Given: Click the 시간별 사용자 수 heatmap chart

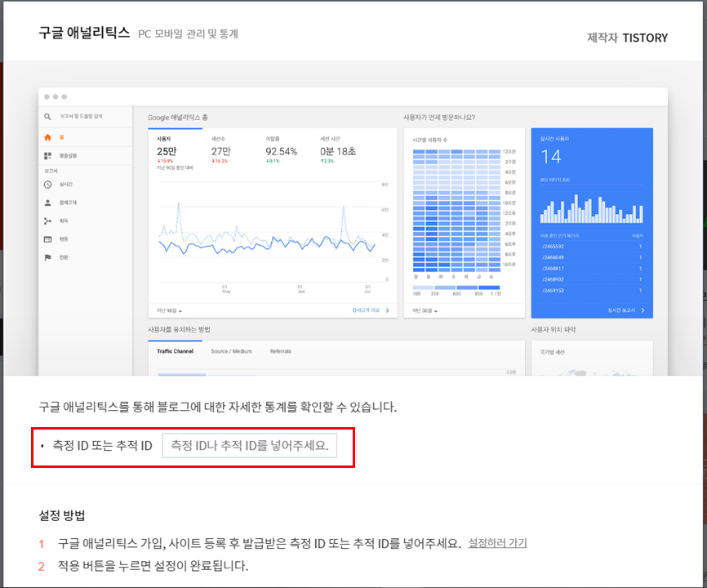Looking at the screenshot, I should coord(456,211).
